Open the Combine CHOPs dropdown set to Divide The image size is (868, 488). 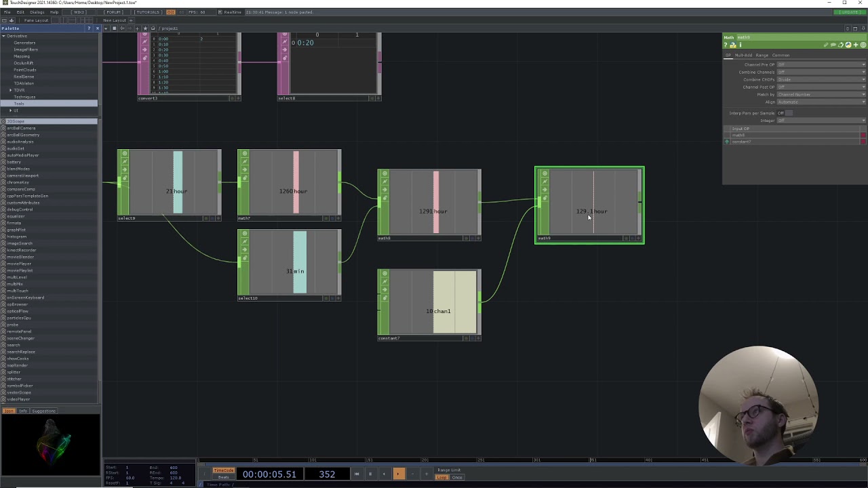821,79
